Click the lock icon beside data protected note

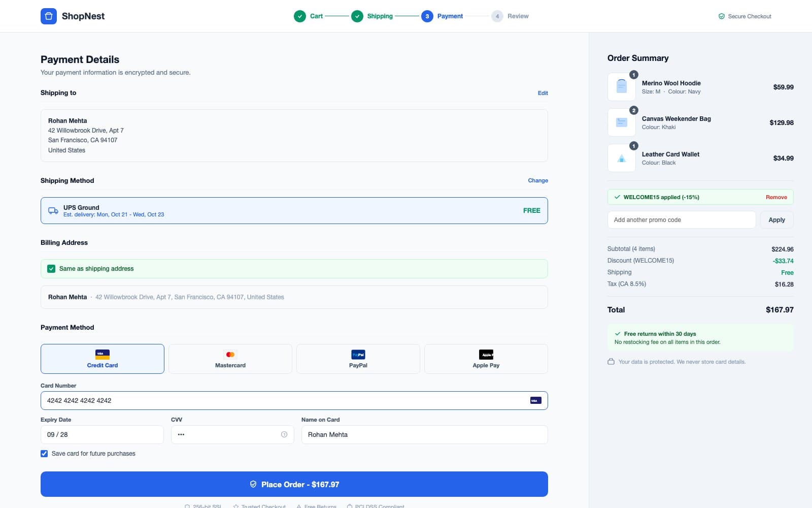tap(611, 362)
